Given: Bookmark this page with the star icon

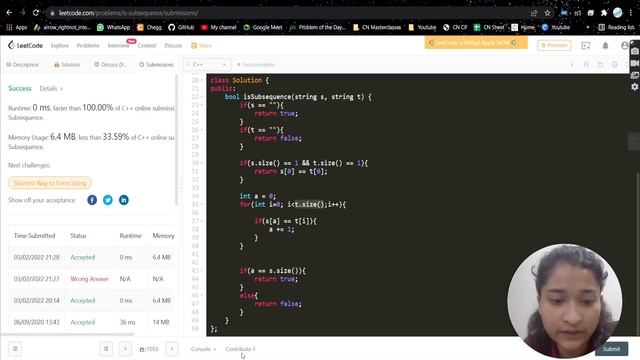Looking at the screenshot, I should click(547, 13).
